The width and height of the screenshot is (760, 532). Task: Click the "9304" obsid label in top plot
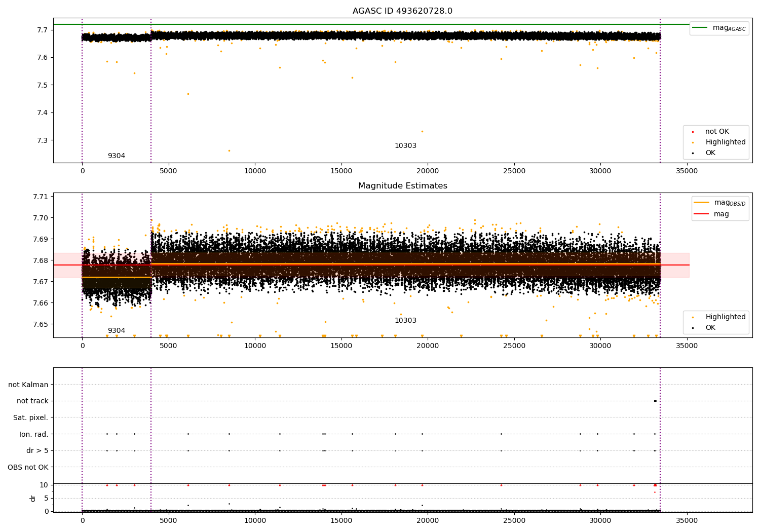117,156
